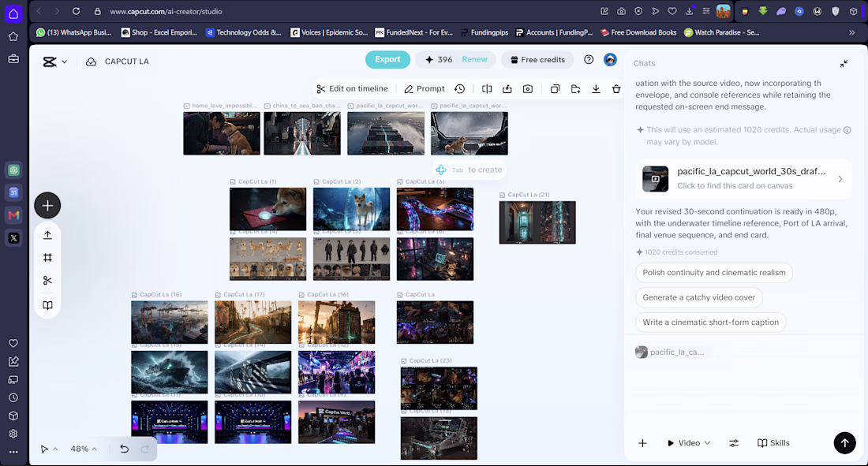Click the split compare icon in canvas toolbar
The image size is (868, 466).
click(x=487, y=88)
